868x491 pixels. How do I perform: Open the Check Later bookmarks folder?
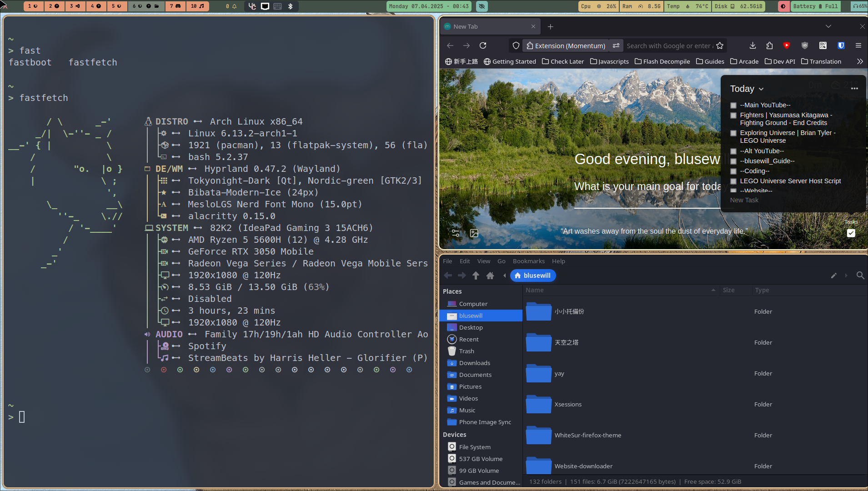pos(563,61)
